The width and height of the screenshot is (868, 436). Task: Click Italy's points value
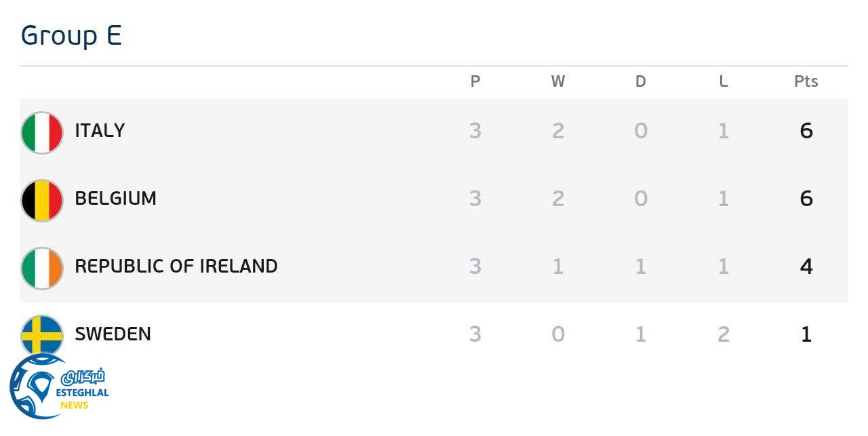(806, 130)
